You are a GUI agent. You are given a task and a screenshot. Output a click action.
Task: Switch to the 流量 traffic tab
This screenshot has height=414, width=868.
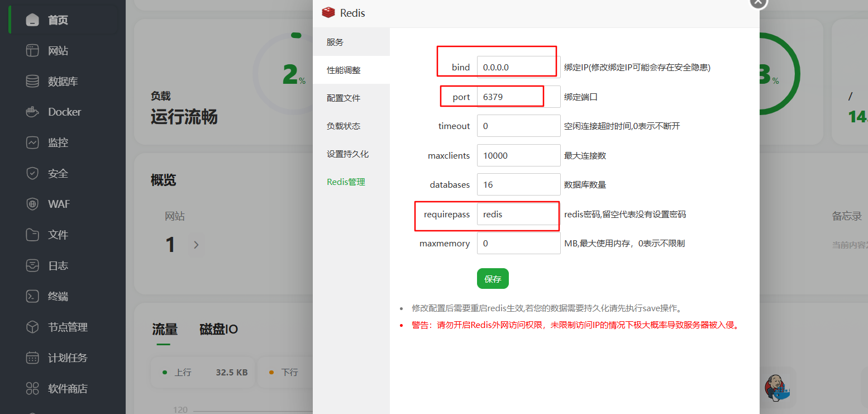tap(165, 329)
